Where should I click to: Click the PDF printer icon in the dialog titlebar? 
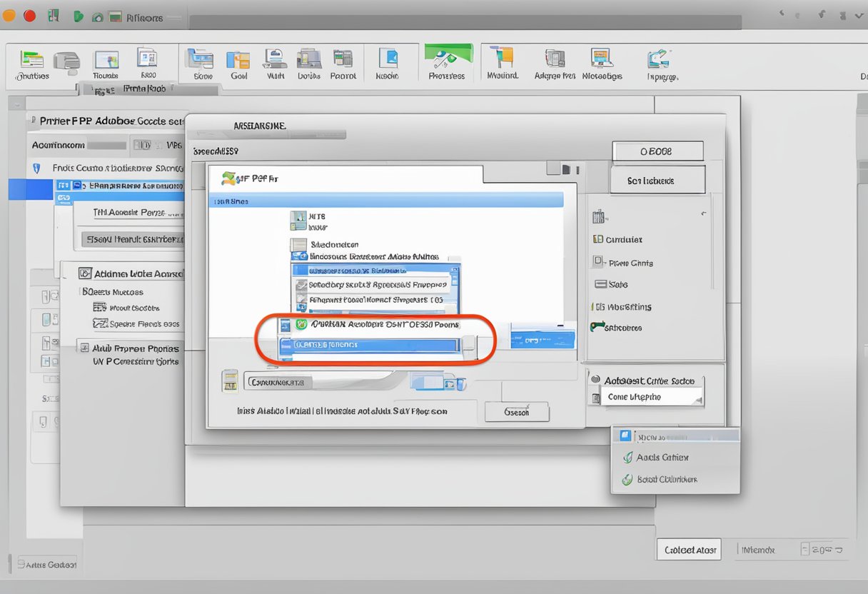point(231,178)
